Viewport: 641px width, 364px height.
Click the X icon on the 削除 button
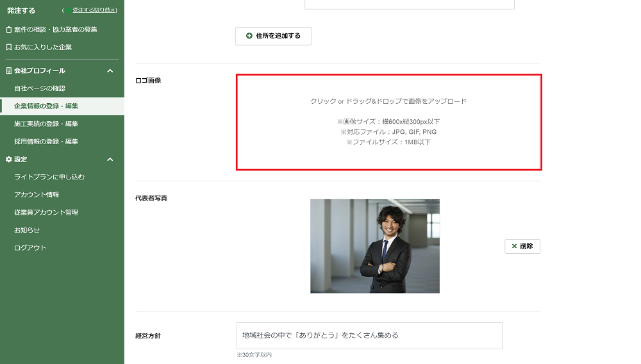(514, 246)
